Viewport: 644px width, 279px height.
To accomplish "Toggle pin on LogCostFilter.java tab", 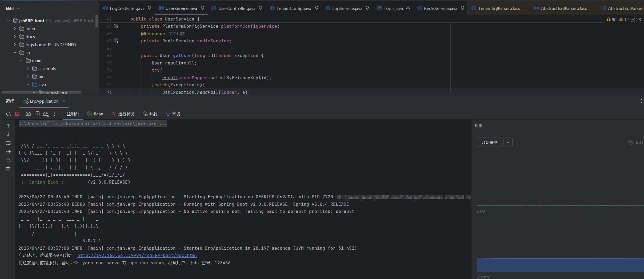I will (x=150, y=8).
